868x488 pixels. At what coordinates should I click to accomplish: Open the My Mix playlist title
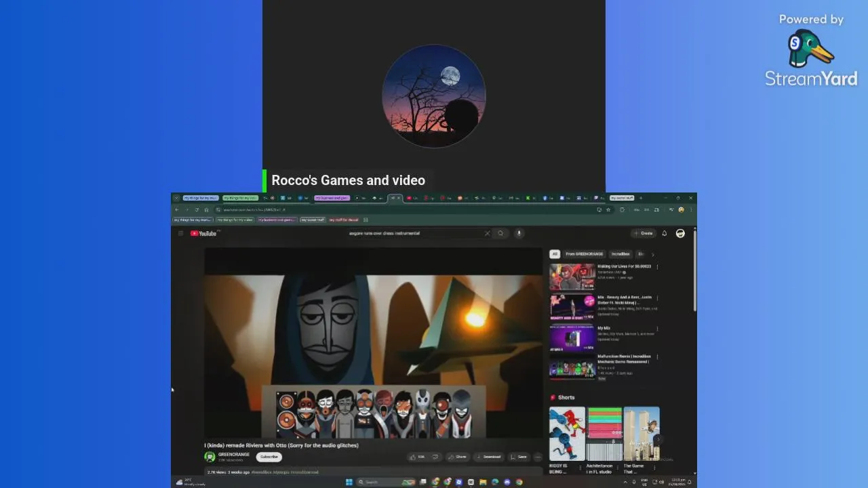(x=604, y=328)
